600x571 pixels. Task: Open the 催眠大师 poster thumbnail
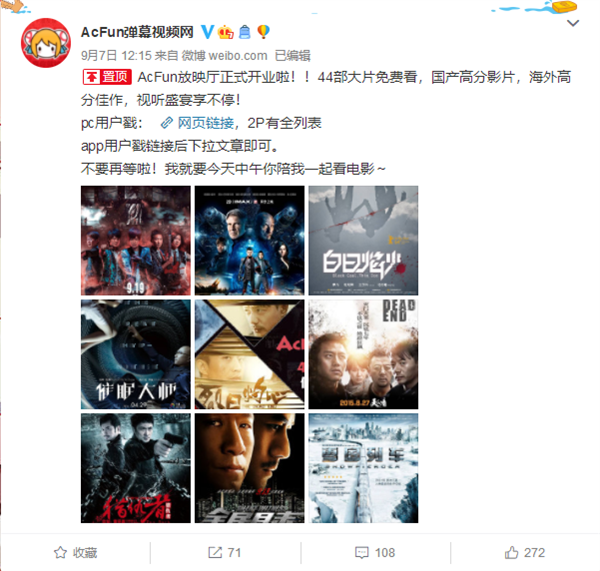point(135,354)
